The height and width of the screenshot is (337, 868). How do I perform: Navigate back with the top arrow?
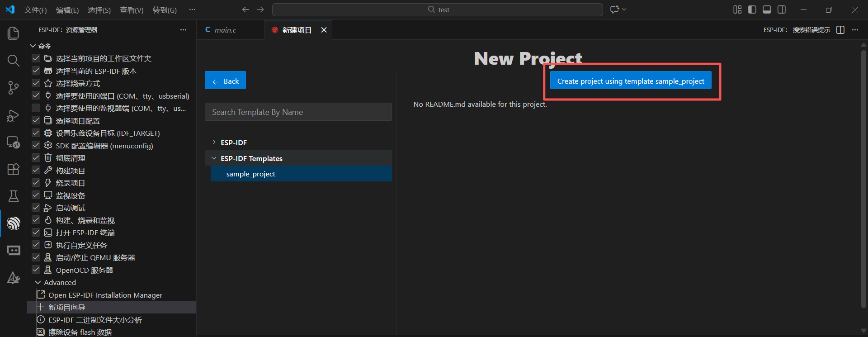(x=245, y=9)
